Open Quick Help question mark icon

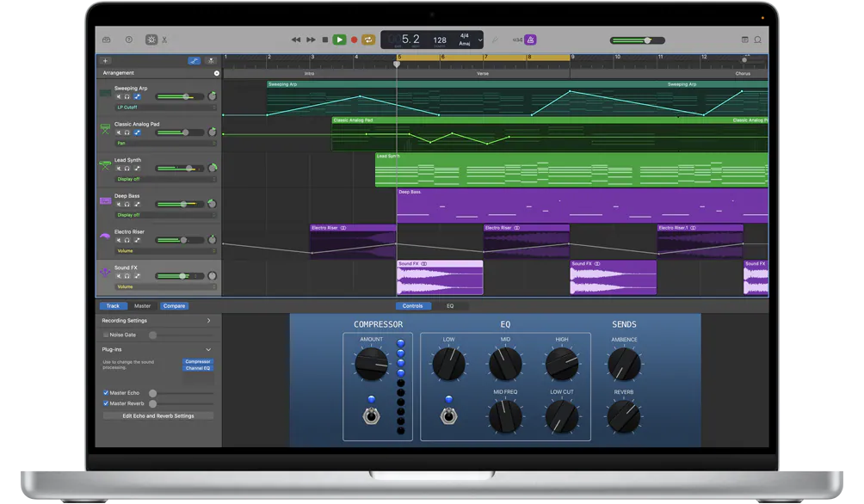coord(129,40)
